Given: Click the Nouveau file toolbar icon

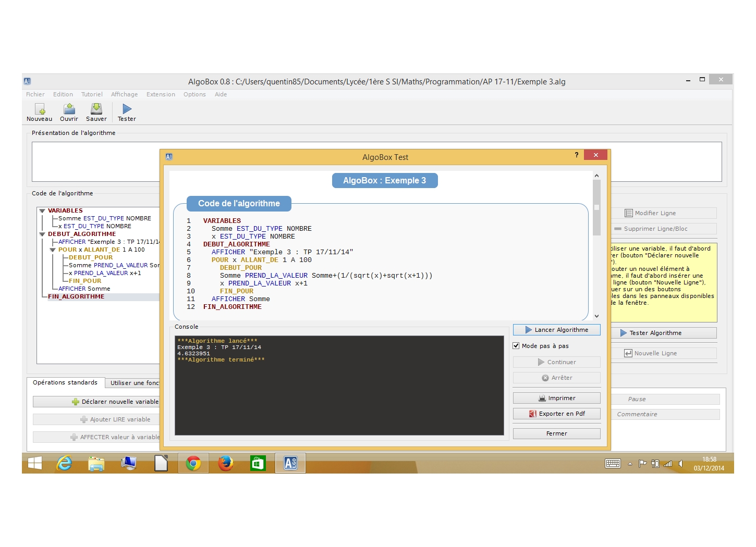Looking at the screenshot, I should pyautogui.click(x=40, y=109).
